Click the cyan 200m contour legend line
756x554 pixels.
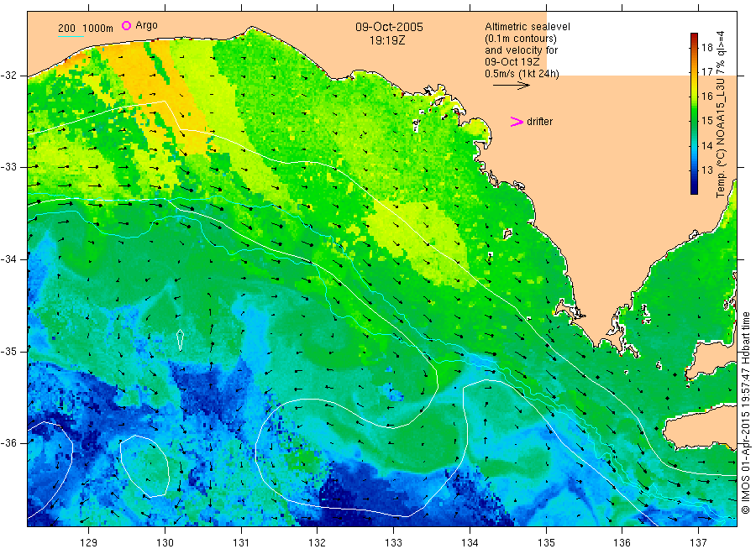pyautogui.click(x=71, y=36)
